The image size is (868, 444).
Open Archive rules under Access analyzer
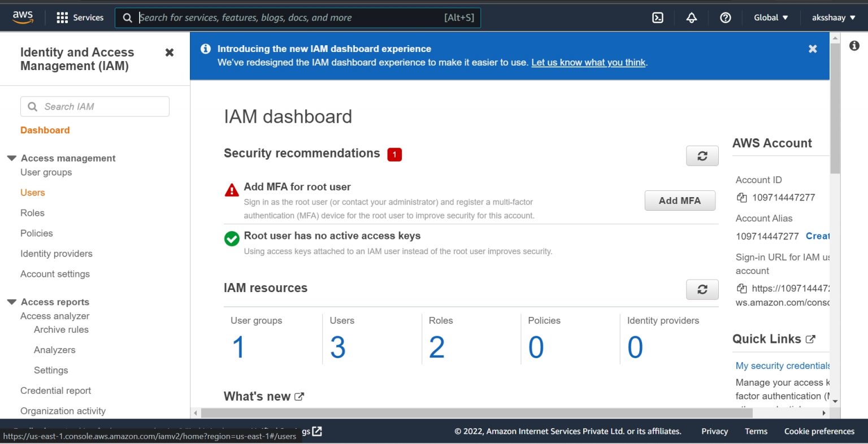tap(61, 329)
